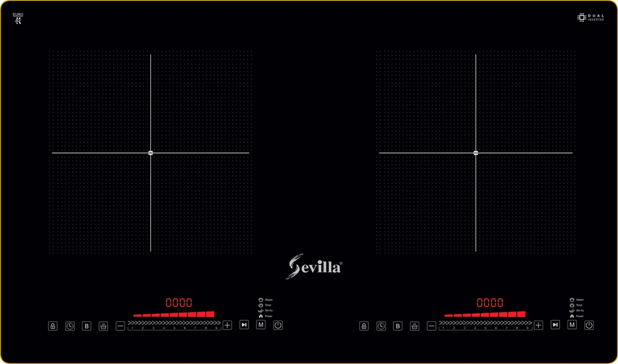Increase left zone level with plus button
This screenshot has height=364, width=618.
pyautogui.click(x=228, y=325)
